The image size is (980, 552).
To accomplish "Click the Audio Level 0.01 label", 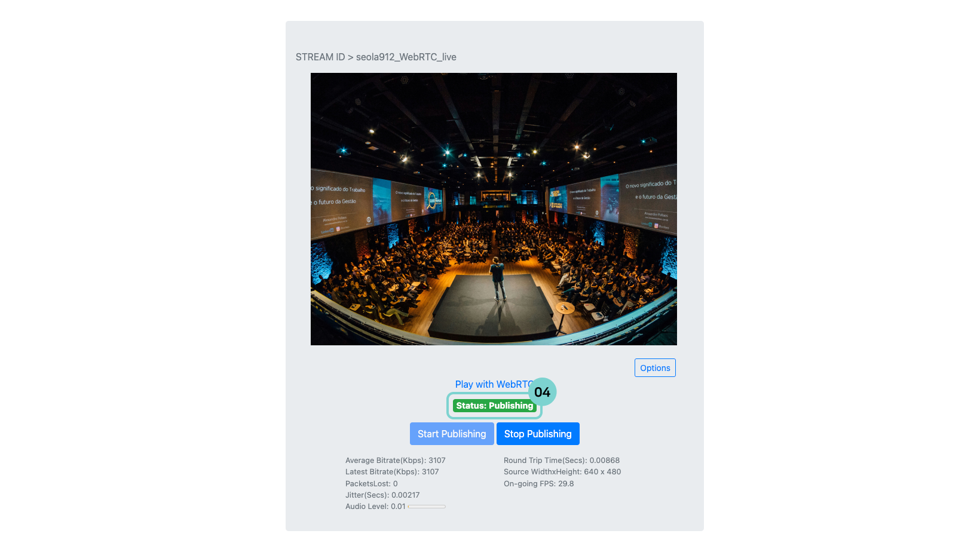I will 375,506.
